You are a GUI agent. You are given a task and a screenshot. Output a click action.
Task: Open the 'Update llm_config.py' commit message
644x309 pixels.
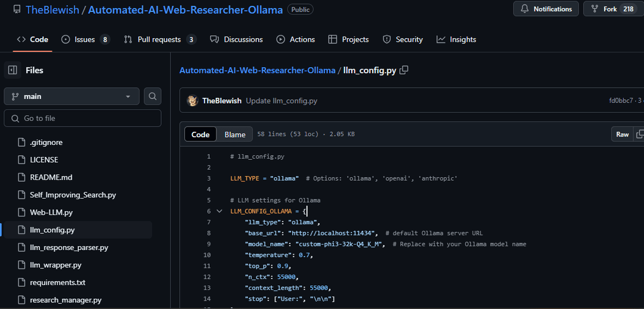click(x=281, y=101)
